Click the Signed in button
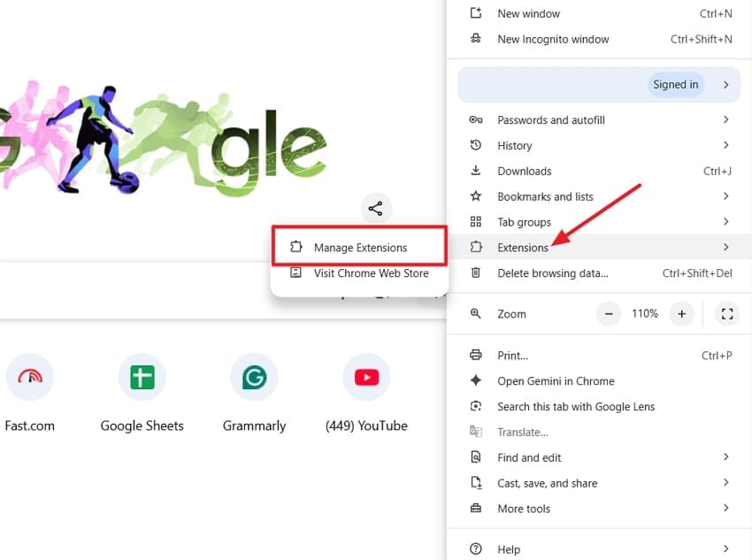 click(675, 84)
